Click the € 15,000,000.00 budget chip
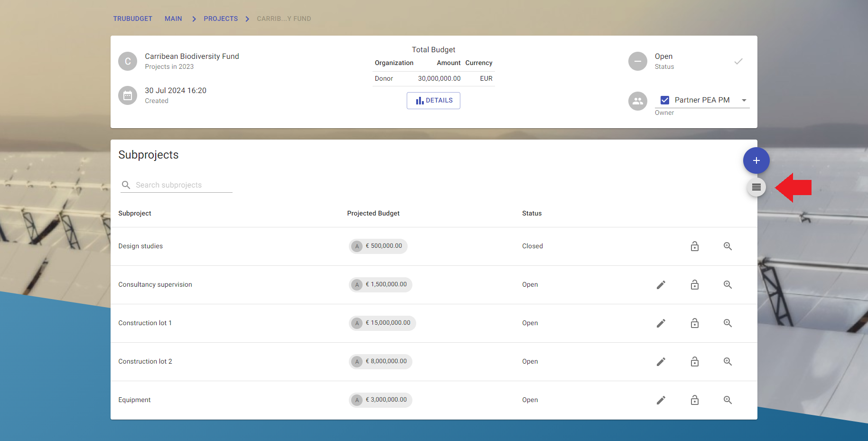The width and height of the screenshot is (868, 441). coord(383,323)
